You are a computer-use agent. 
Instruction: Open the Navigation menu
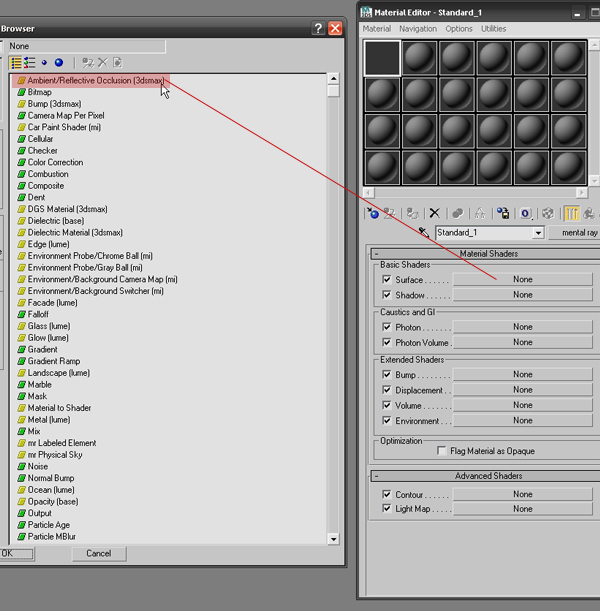pos(418,29)
